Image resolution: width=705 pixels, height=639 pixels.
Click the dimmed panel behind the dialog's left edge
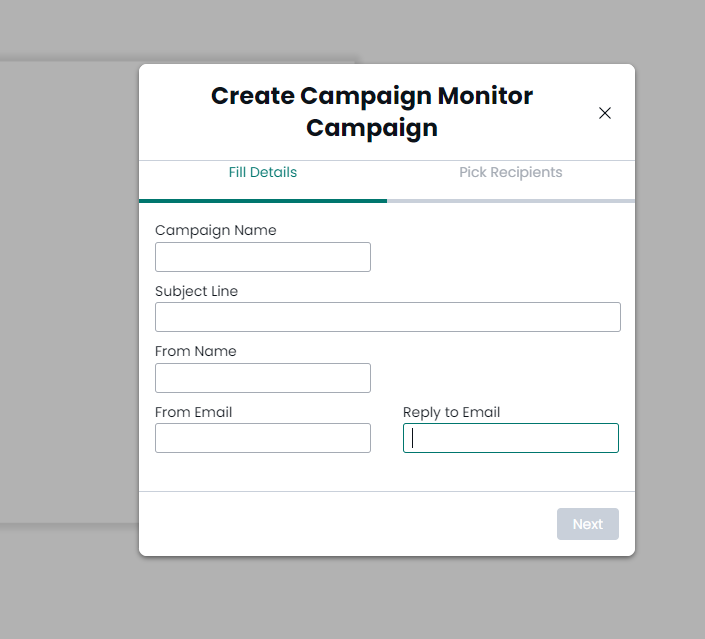[69, 292]
